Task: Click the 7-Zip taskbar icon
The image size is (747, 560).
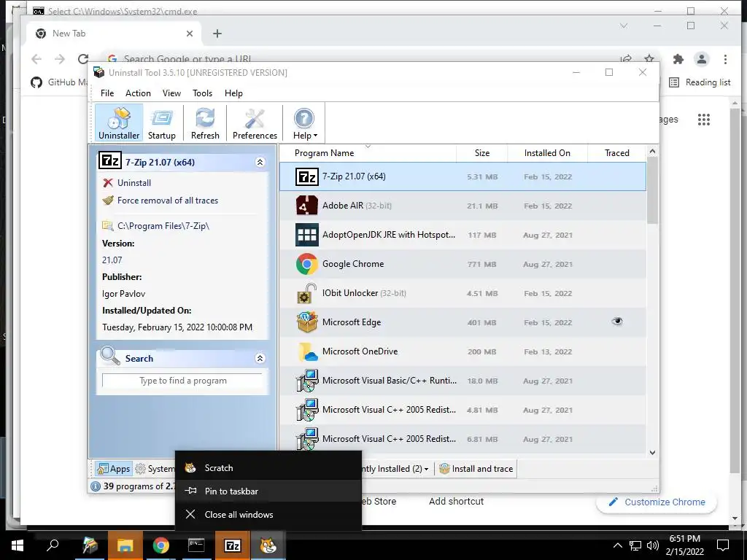Action: click(x=232, y=545)
